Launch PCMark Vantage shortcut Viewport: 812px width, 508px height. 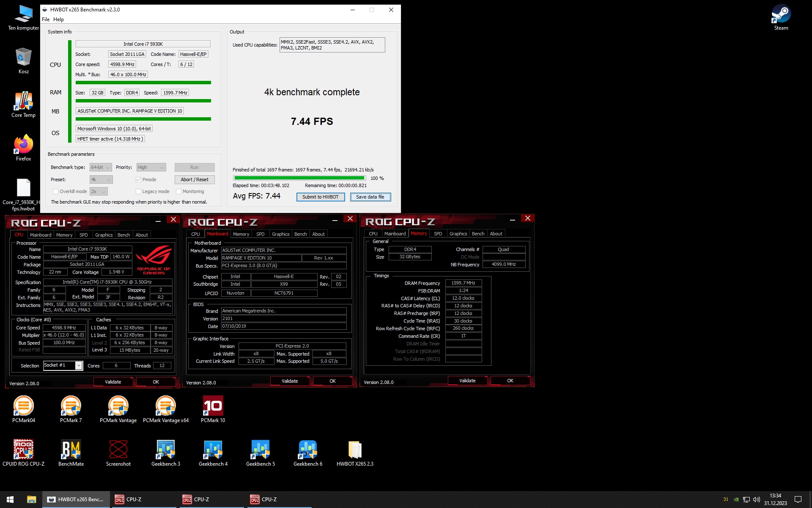click(118, 409)
